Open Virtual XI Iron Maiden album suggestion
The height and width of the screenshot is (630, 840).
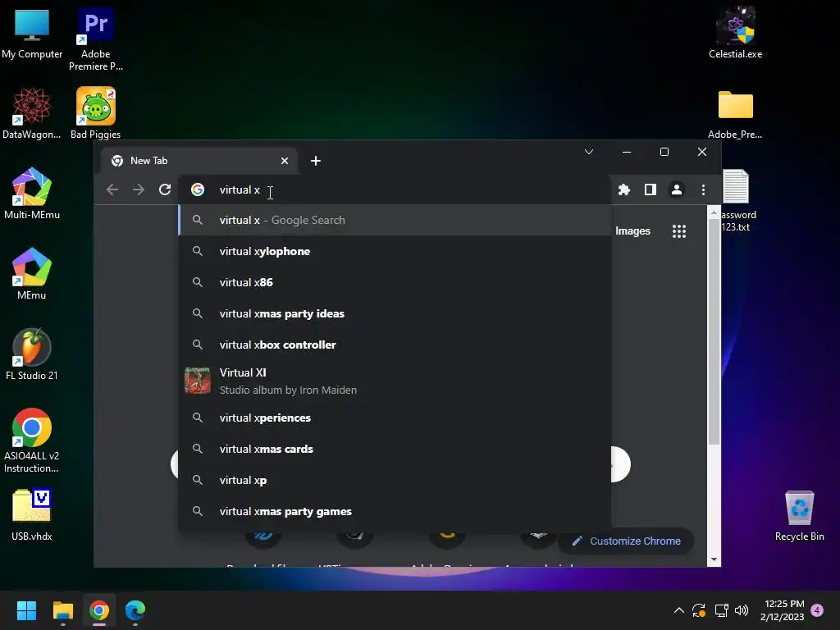395,381
